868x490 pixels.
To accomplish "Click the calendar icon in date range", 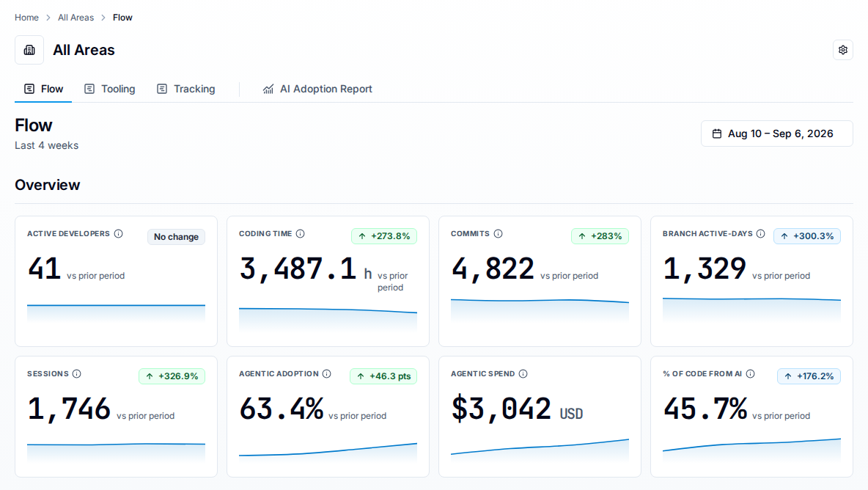I will (717, 134).
